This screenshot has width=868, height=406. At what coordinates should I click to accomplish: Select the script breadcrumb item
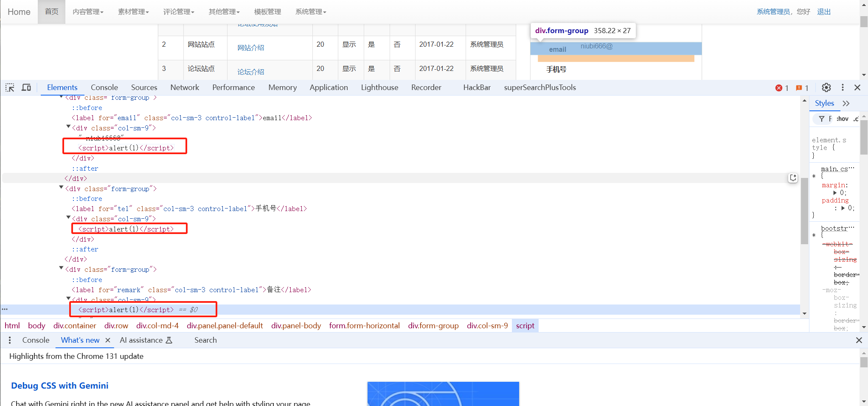coord(525,326)
